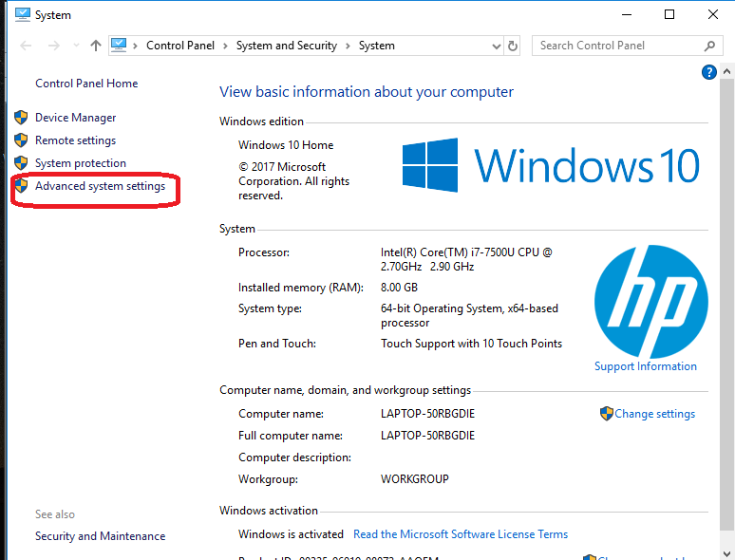Open the Control Panel breadcrumb
This screenshot has width=735, height=560.
coord(180,46)
